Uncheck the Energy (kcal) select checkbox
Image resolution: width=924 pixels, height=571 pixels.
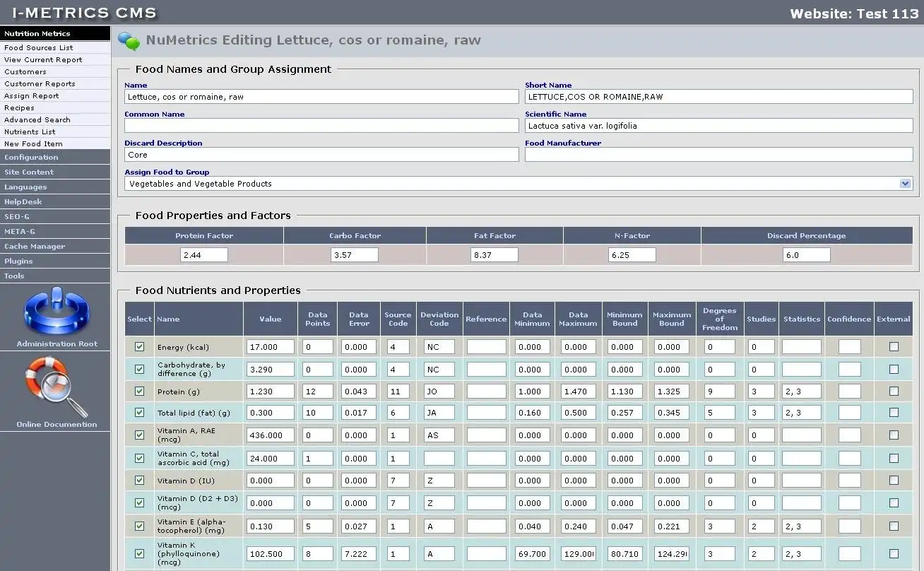[x=139, y=347]
